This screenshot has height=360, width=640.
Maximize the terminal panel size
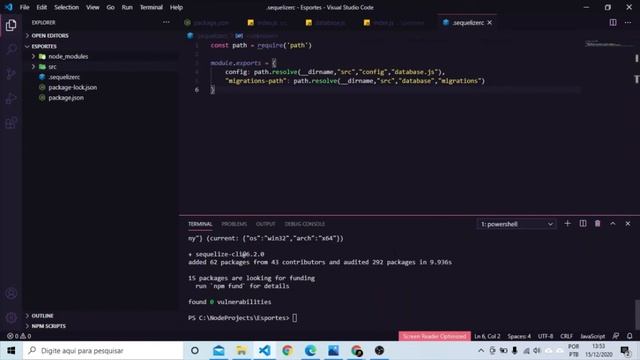(613, 224)
